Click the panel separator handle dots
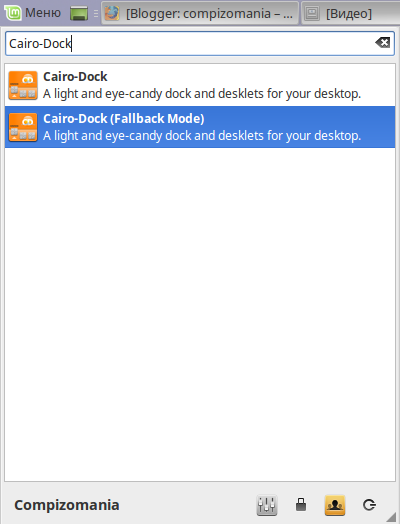This screenshot has width=400, height=524. [96, 13]
